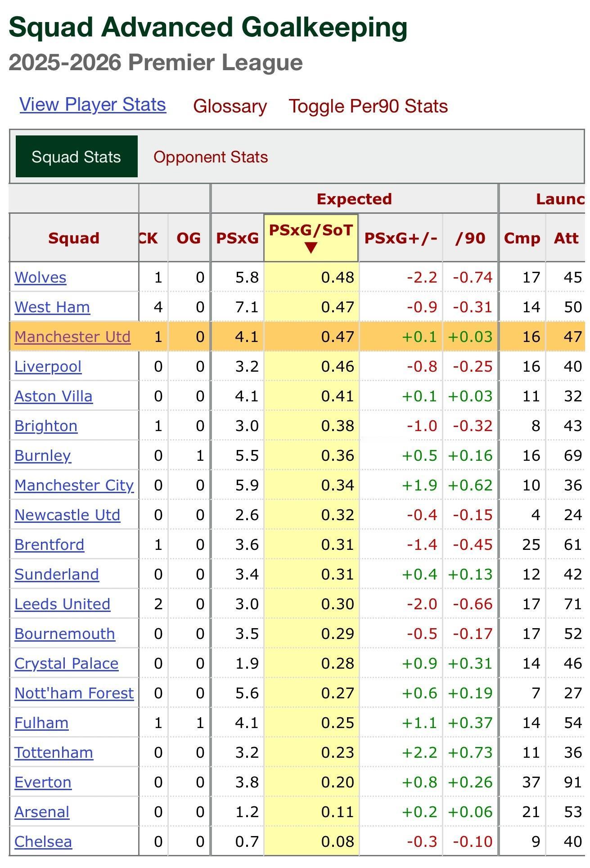
Task: Sort table by PSxG+/- column header
Action: (x=401, y=238)
